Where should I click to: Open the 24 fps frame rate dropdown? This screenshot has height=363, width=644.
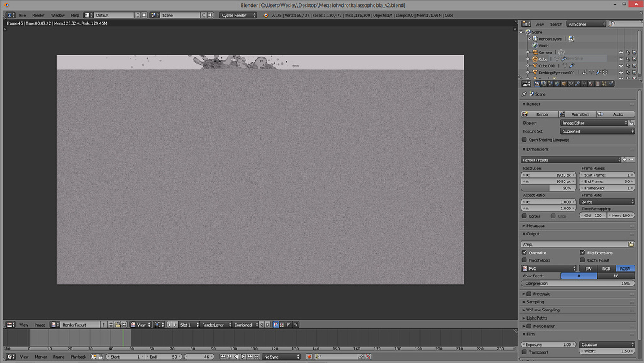click(x=607, y=201)
